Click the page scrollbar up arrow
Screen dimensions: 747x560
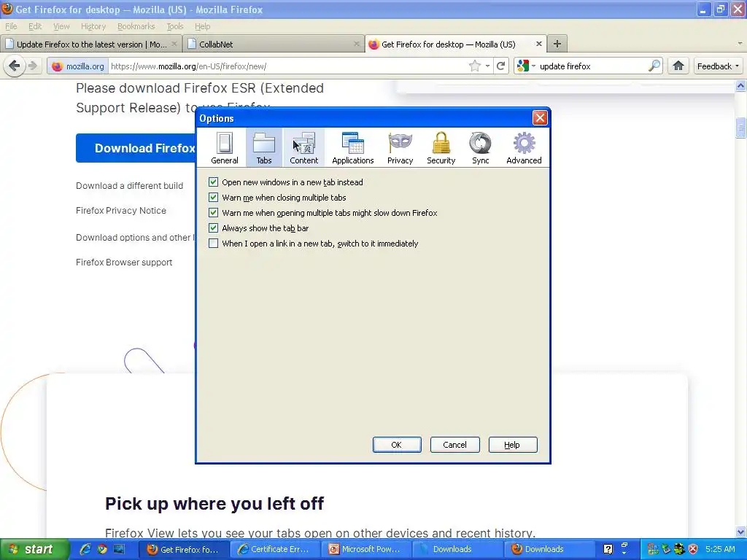(740, 86)
